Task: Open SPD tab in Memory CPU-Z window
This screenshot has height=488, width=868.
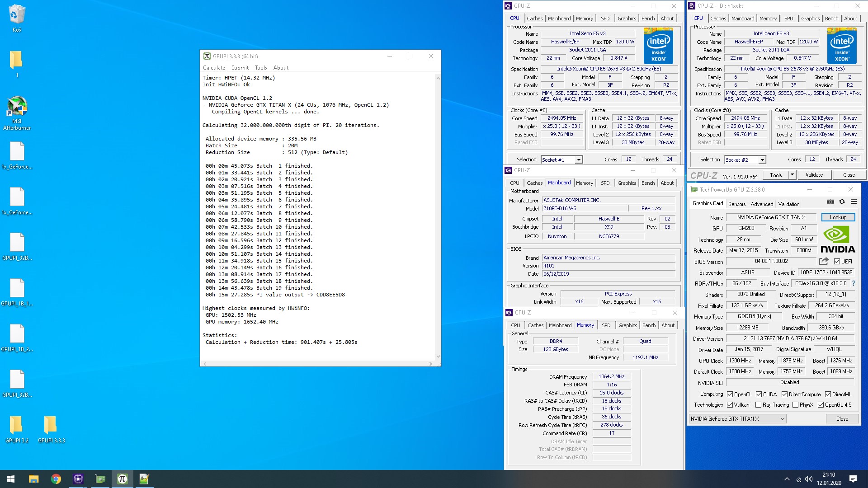Action: click(606, 325)
